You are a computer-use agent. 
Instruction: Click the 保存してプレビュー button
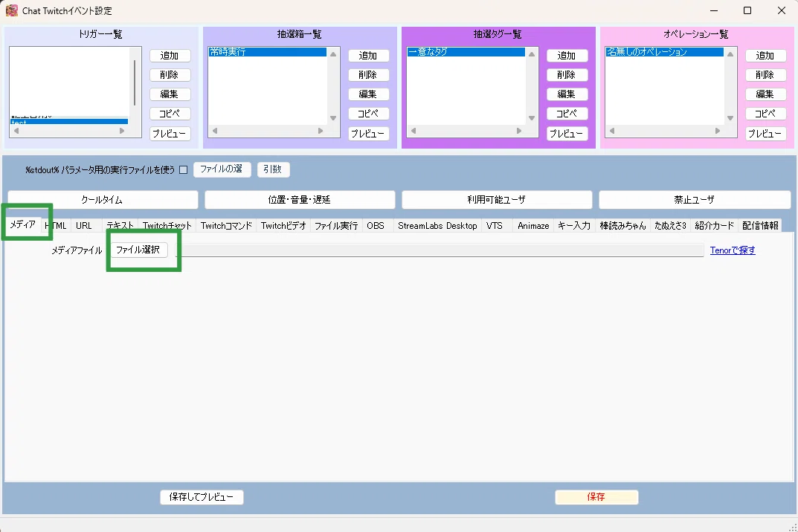(x=202, y=497)
